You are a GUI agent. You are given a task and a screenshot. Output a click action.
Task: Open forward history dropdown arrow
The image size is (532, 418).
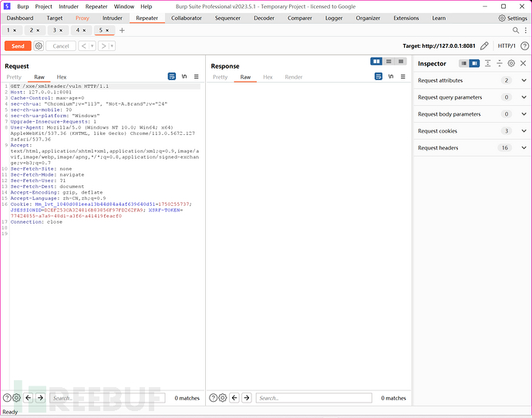[x=113, y=46]
